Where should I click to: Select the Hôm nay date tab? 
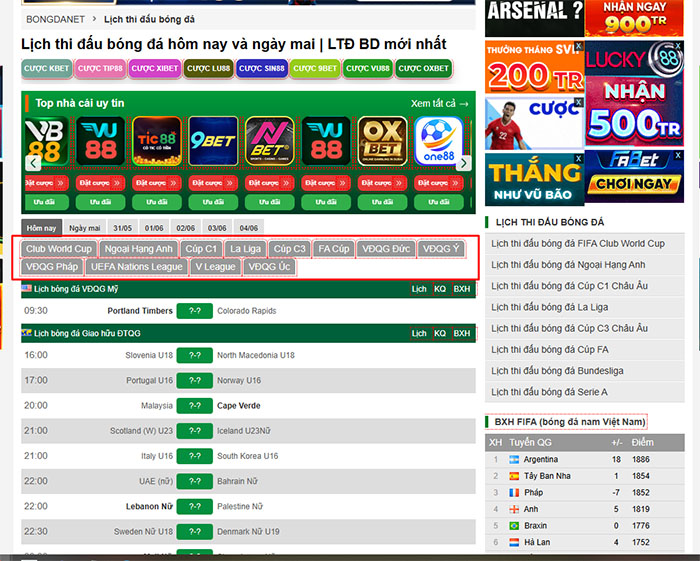coord(41,228)
